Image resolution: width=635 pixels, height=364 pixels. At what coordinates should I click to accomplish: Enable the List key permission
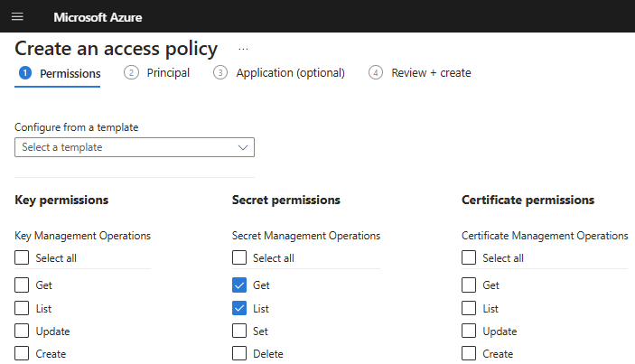(x=23, y=309)
